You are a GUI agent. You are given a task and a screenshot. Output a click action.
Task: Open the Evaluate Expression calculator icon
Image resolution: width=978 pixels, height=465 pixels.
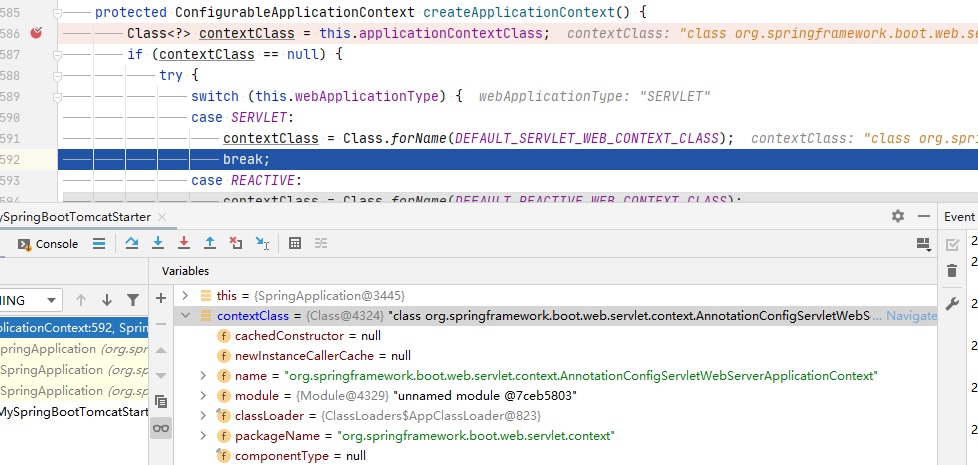(x=295, y=244)
